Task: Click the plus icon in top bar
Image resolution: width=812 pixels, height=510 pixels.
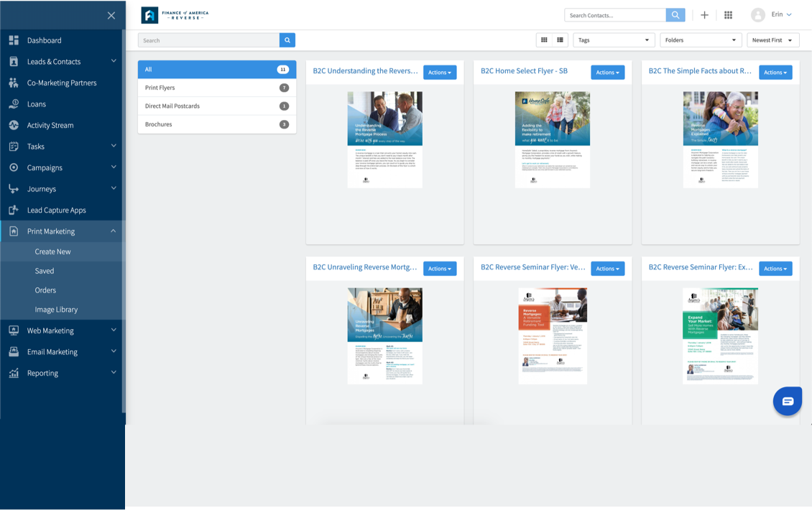Action: [x=704, y=15]
